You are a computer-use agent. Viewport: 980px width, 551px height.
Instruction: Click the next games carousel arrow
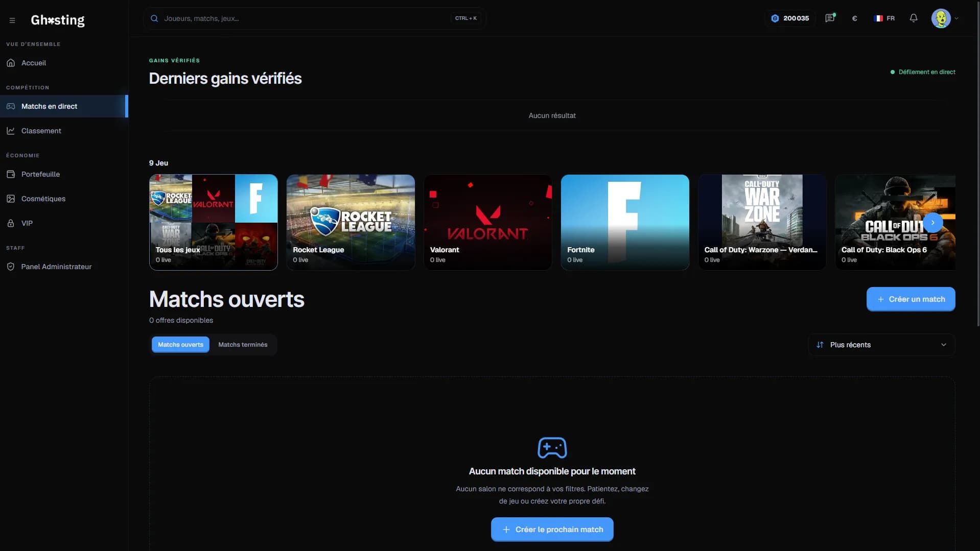(933, 223)
